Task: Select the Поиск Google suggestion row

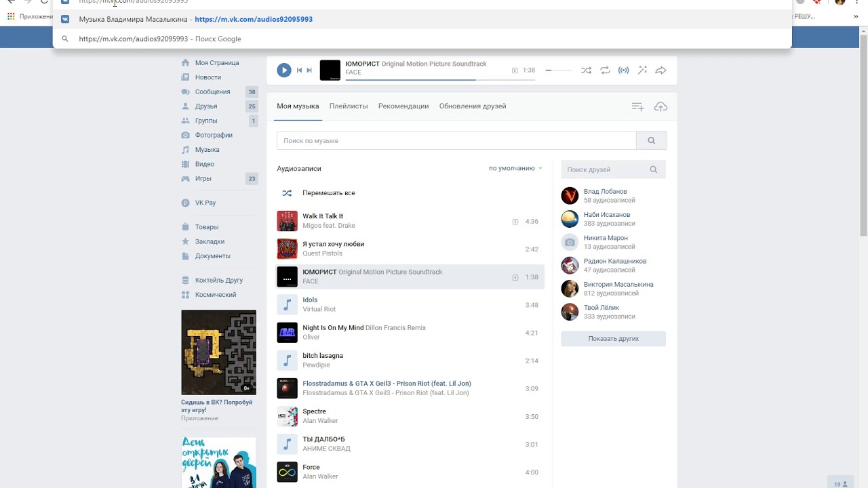Action: pos(422,39)
